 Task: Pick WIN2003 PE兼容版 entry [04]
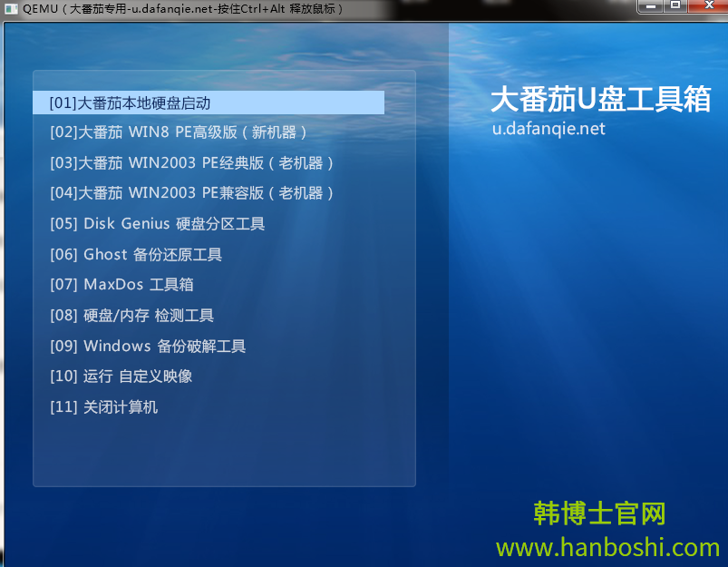coord(192,193)
